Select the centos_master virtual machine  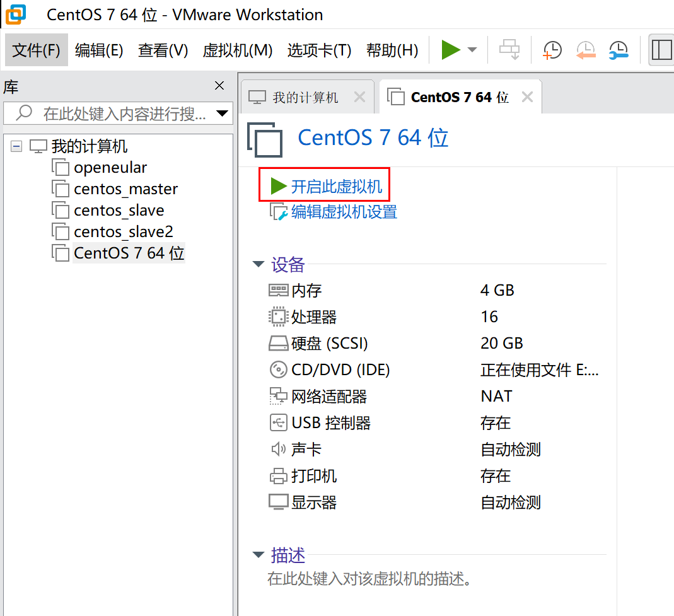(x=125, y=189)
